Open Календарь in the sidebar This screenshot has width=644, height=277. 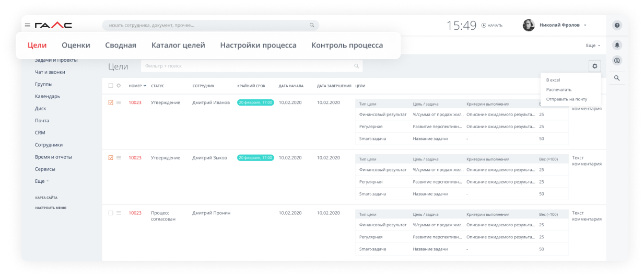(x=48, y=96)
